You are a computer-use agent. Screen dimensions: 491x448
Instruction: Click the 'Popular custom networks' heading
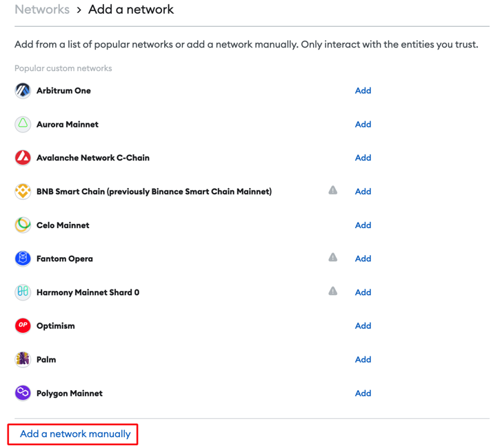coord(63,68)
